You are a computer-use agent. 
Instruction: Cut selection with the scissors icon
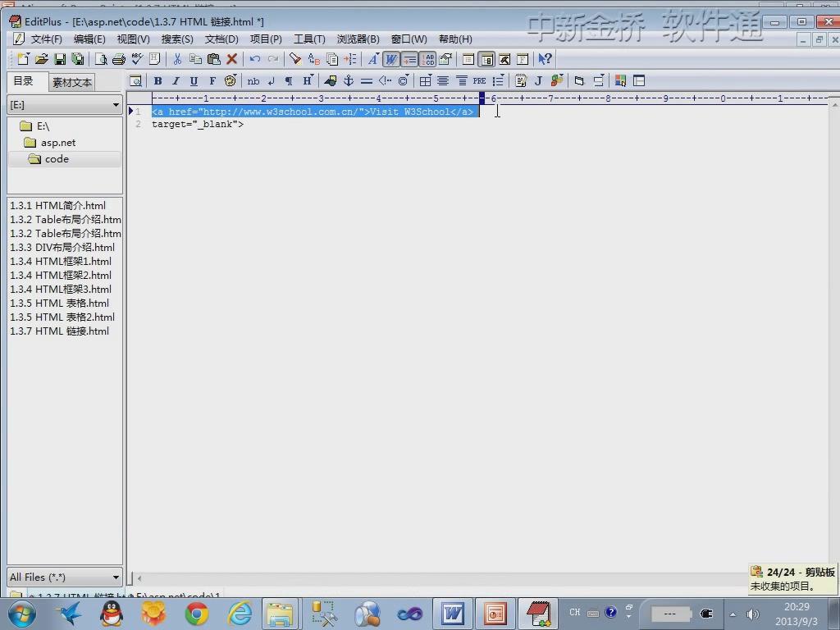click(177, 59)
